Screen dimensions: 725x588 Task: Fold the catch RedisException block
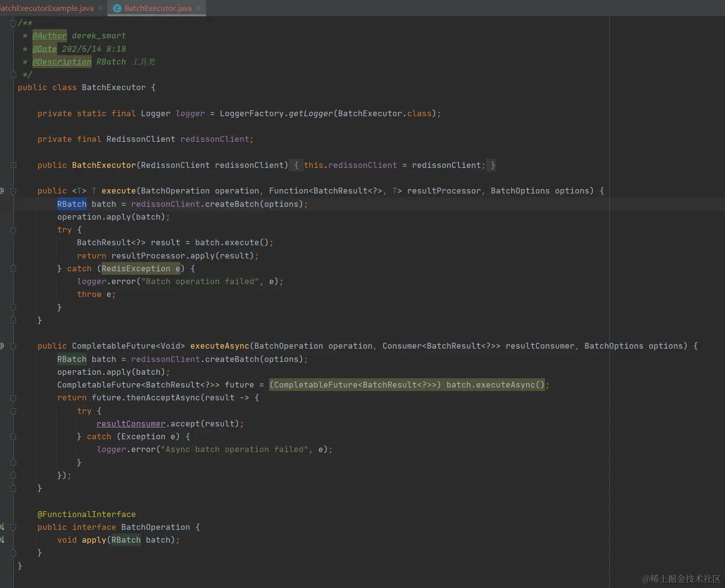point(13,268)
